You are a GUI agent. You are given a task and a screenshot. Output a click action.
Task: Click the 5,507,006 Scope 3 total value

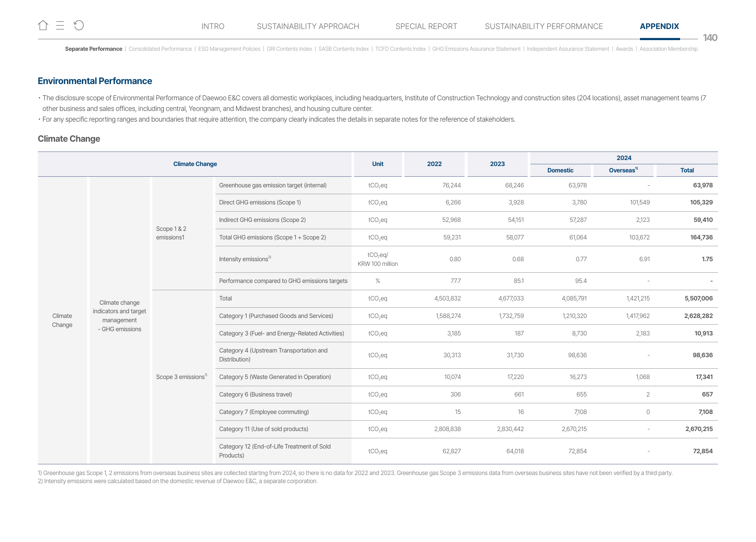[699, 298]
